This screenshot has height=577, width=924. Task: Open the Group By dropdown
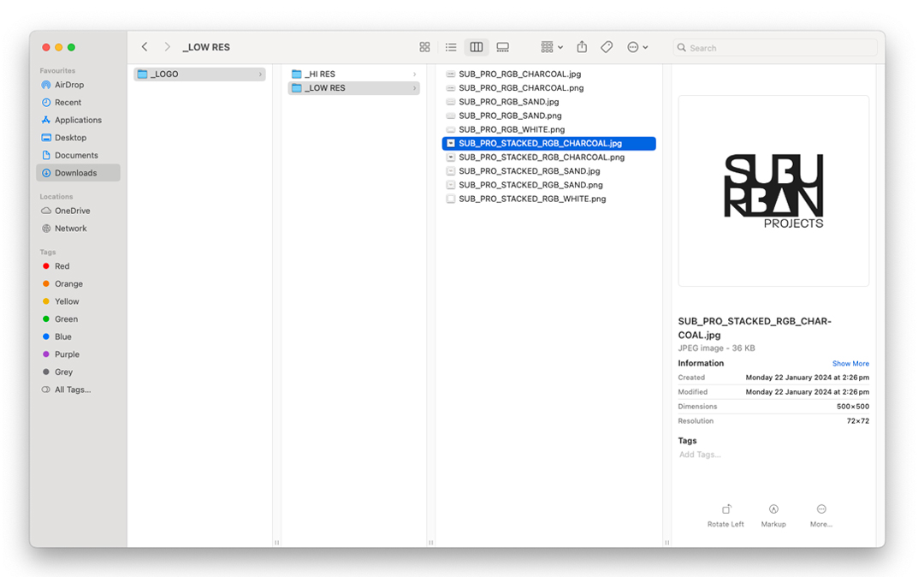click(552, 47)
